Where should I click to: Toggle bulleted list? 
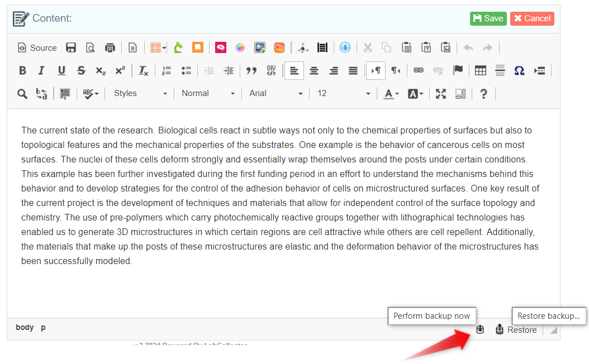(x=186, y=70)
